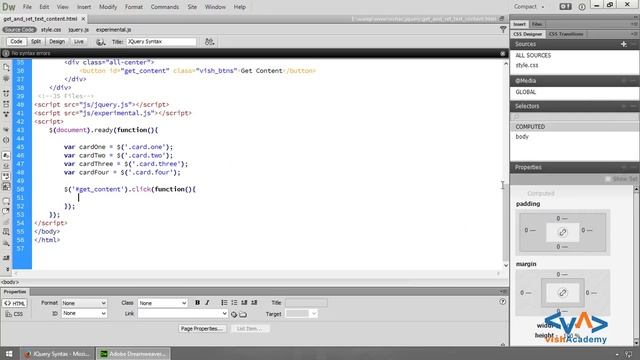The height and width of the screenshot is (360, 640).
Task: Click the Page Properties button
Action: (x=202, y=329)
